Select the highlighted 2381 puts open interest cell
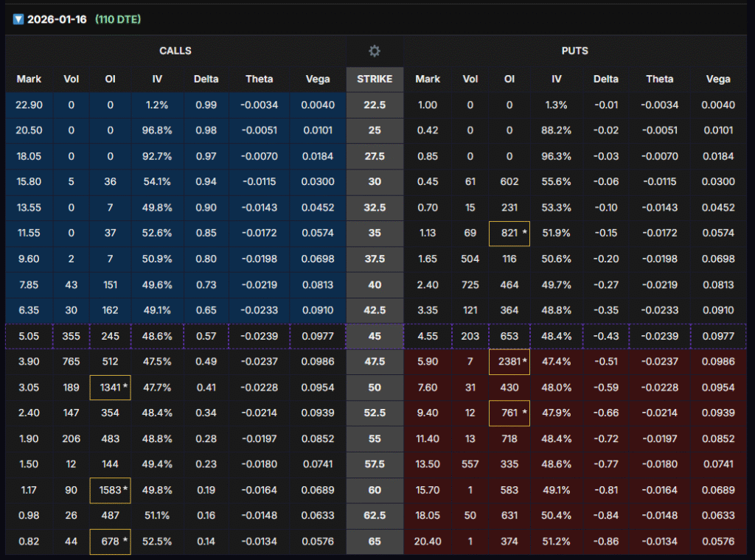Screen dimensions: 755x560 point(509,362)
